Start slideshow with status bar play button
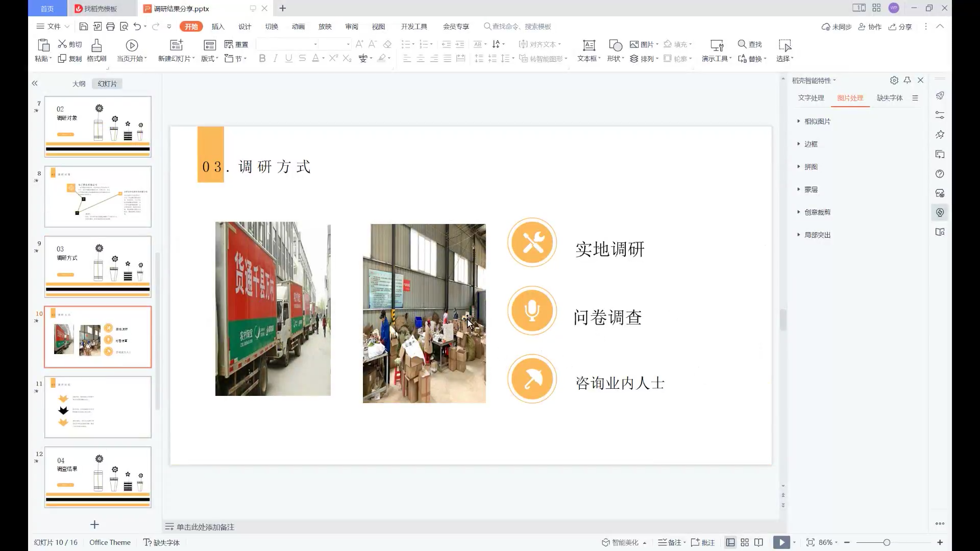This screenshot has width=980, height=551. (x=781, y=542)
